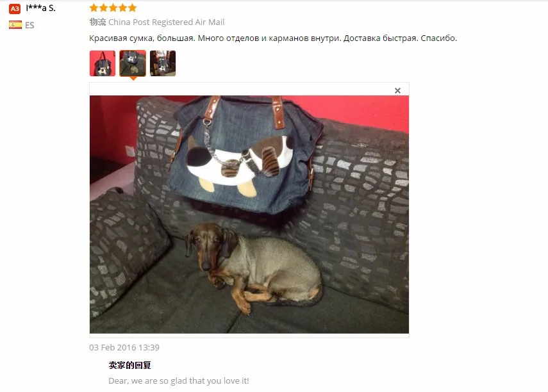
Task: Click the middle star of the rating
Action: (x=113, y=8)
